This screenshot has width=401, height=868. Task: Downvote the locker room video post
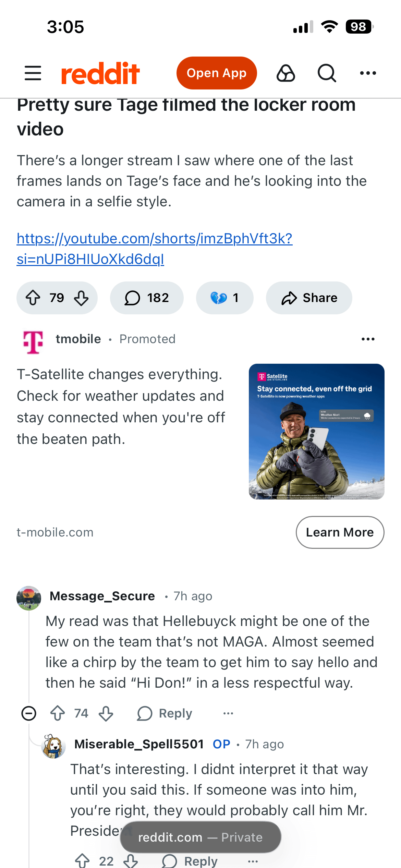click(x=81, y=298)
